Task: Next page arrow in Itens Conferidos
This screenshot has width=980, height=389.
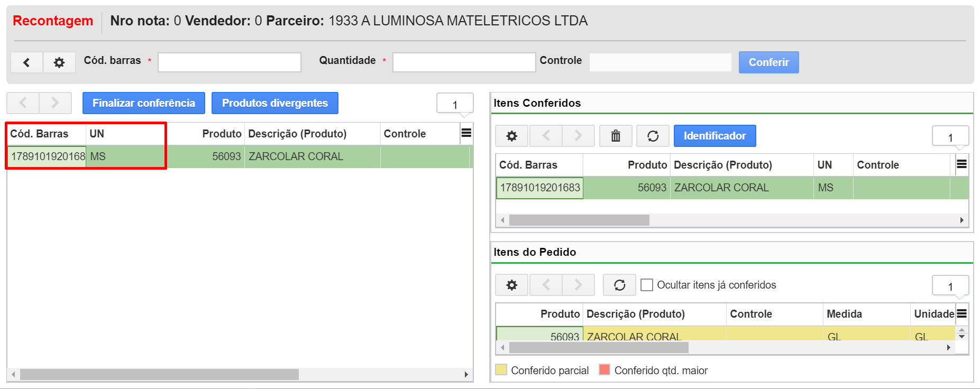Action: 578,136
